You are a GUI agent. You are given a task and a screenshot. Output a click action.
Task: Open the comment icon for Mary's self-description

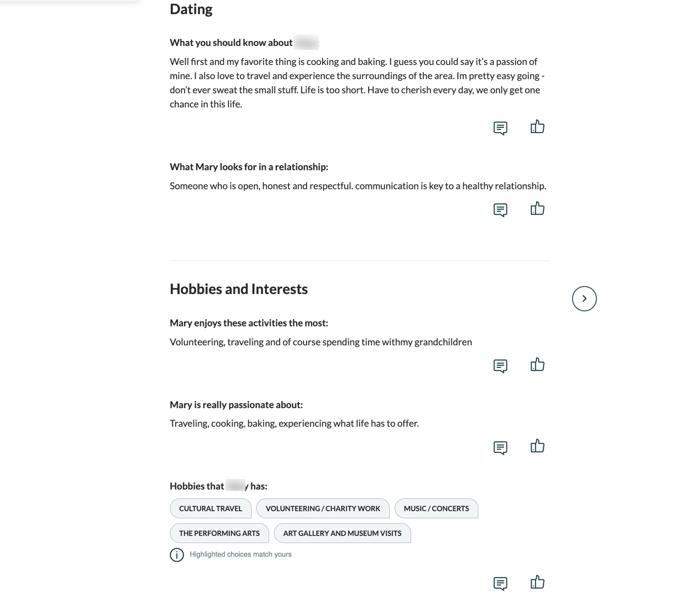tap(500, 128)
